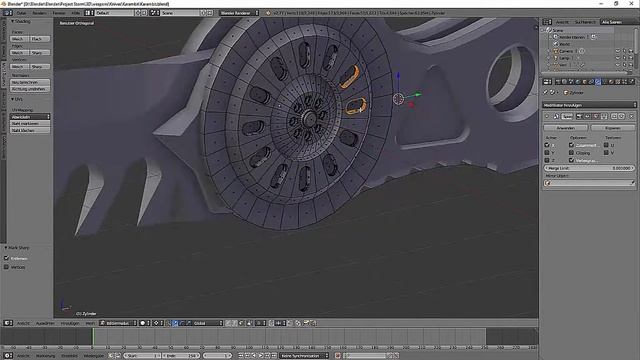
Task: Click the 3D View editor type icon
Action: click(x=8, y=323)
